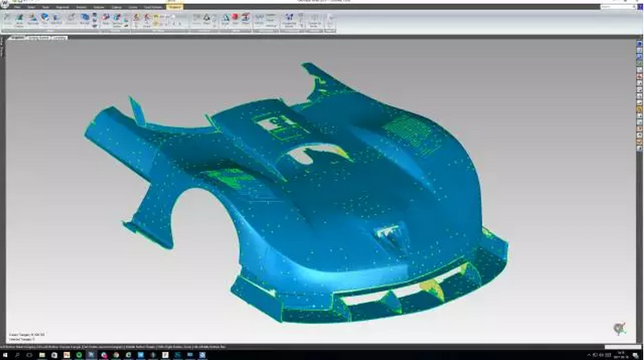Open the Windows Start menu

click(5, 354)
